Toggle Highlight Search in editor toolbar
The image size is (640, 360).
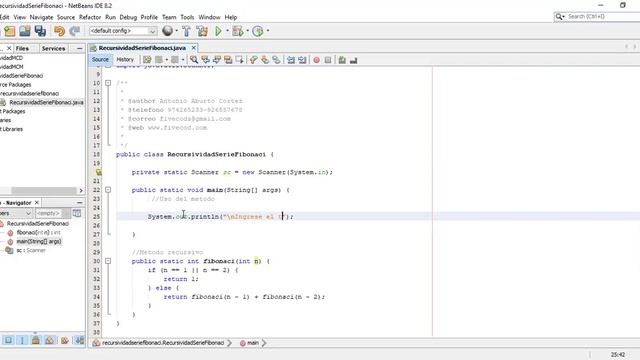228,60
